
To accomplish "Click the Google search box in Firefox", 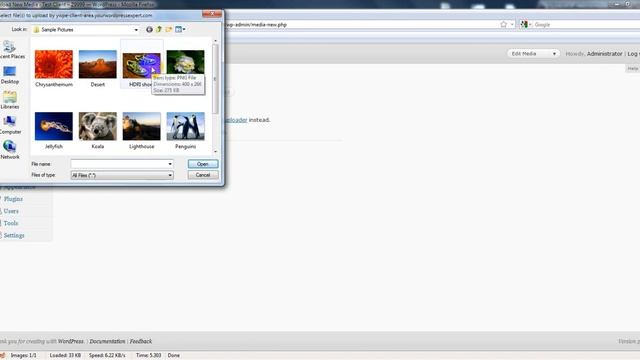I will pos(587,24).
